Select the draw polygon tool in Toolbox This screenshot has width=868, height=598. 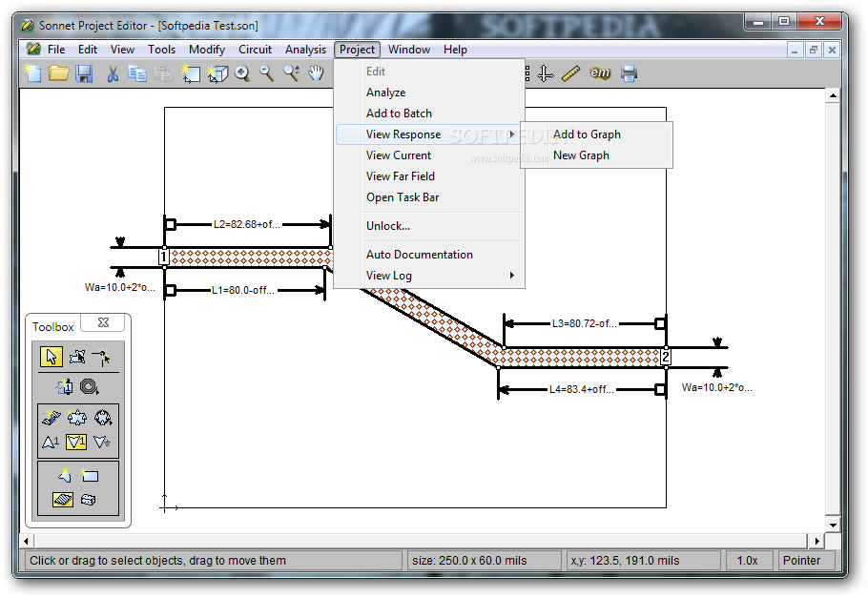76,417
